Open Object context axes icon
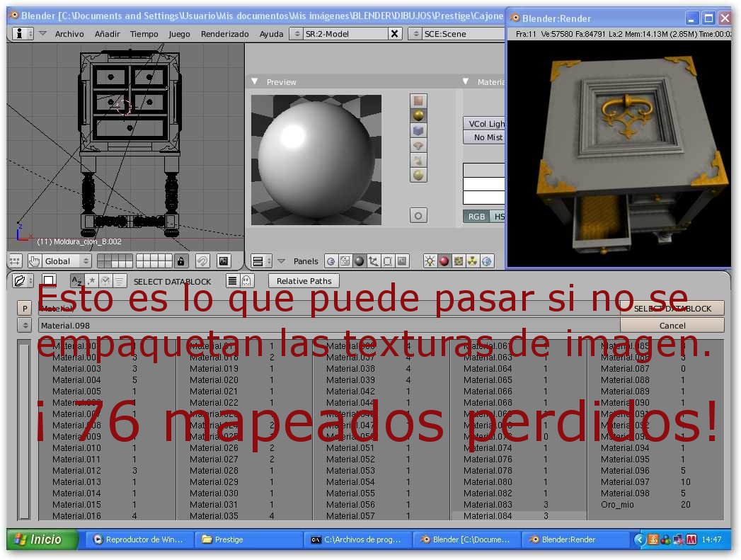This screenshot has width=741, height=560. (374, 261)
